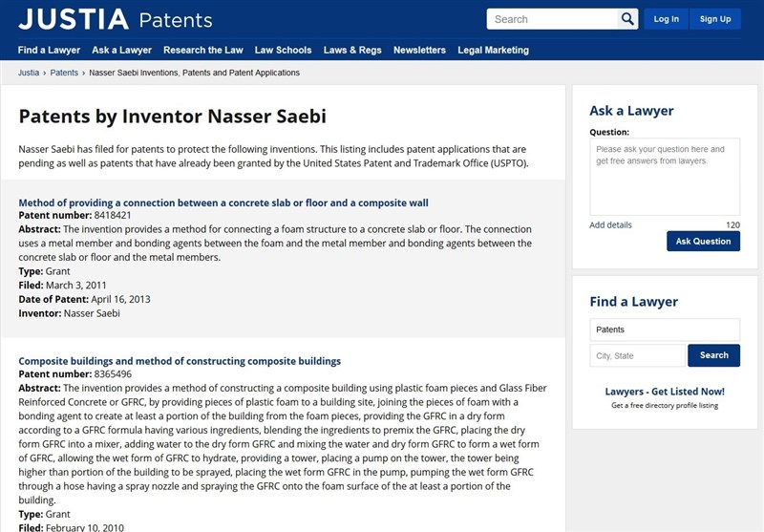Expand the Add details link
The width and height of the screenshot is (764, 532).
click(x=610, y=225)
